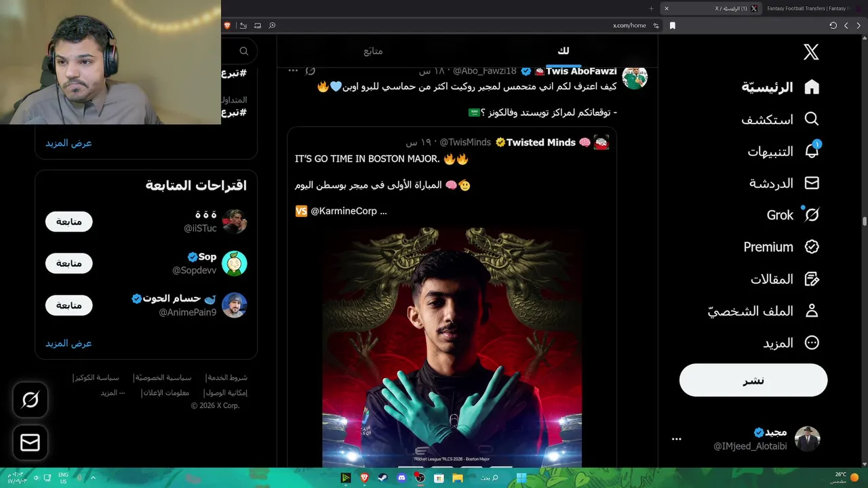Open Premium subscription page
Viewport: 868px width, 488px height.
click(x=782, y=247)
